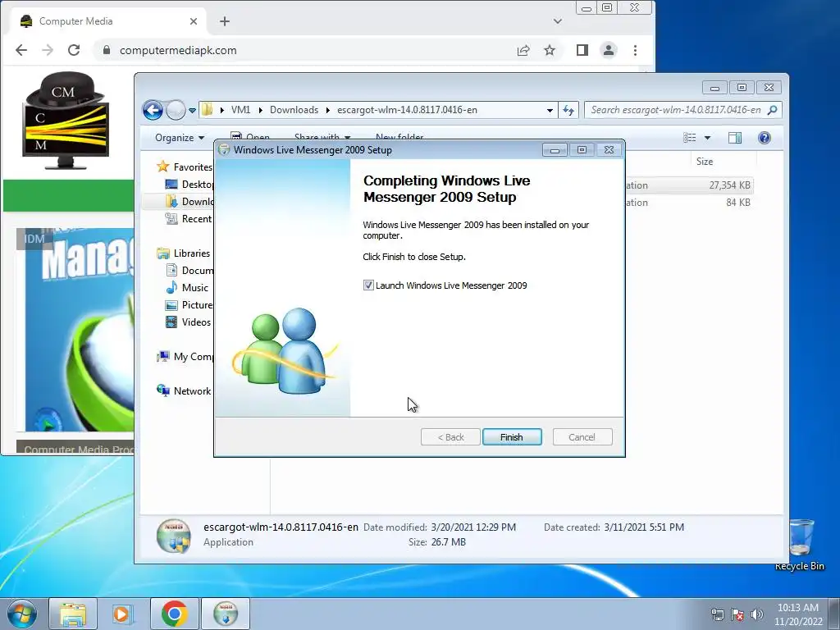Close the Computer Media tab
This screenshot has width=840, height=630.
pyautogui.click(x=194, y=21)
